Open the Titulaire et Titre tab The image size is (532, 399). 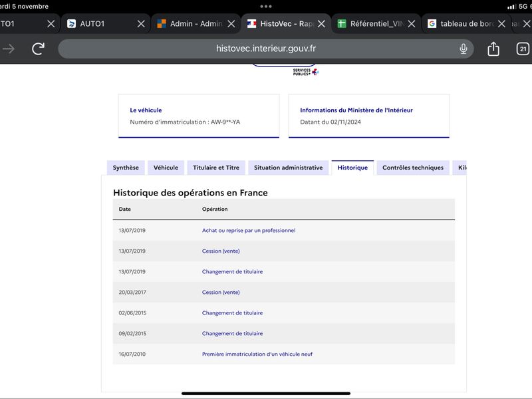pyautogui.click(x=216, y=168)
